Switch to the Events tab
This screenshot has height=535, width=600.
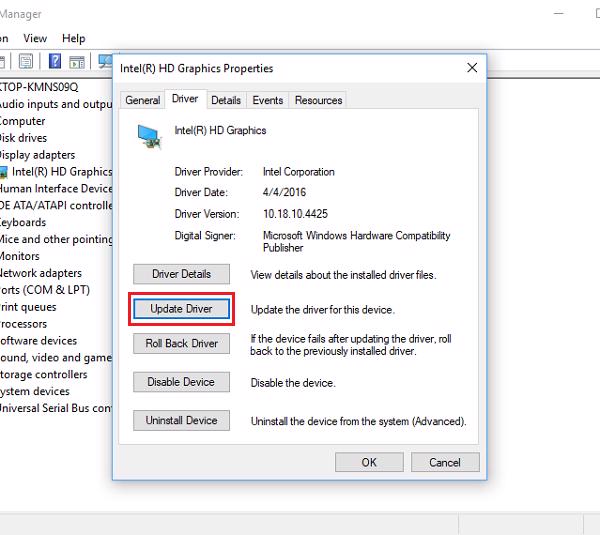tap(267, 100)
